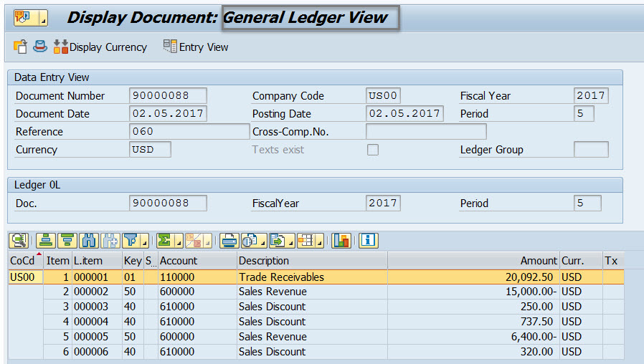
Task: Click the Total sigma icon
Action: [165, 241]
